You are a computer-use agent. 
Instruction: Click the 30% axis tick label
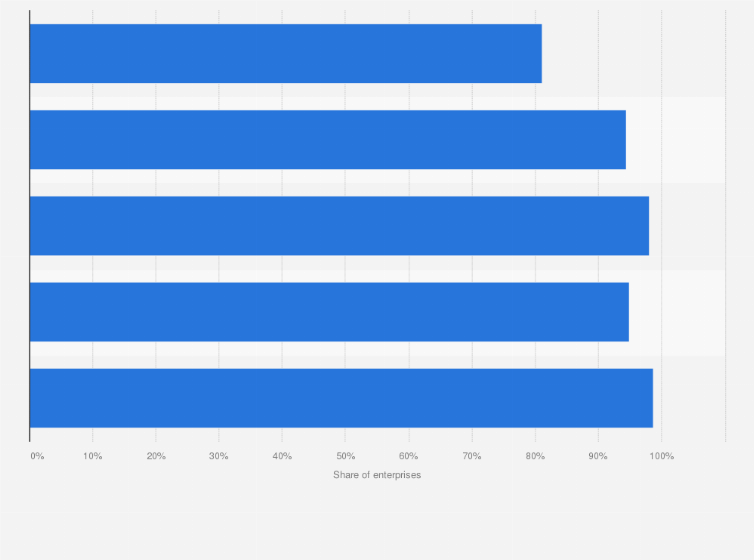(219, 457)
